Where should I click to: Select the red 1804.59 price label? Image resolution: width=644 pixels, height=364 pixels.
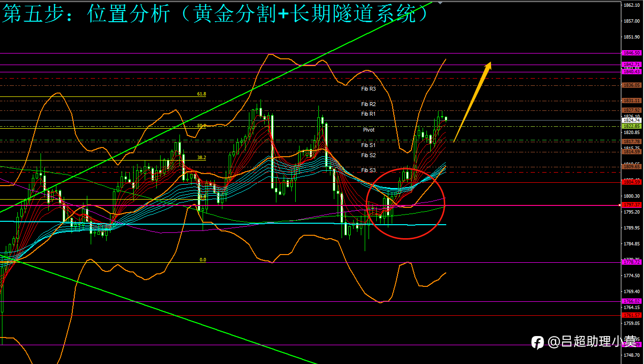[631, 182]
